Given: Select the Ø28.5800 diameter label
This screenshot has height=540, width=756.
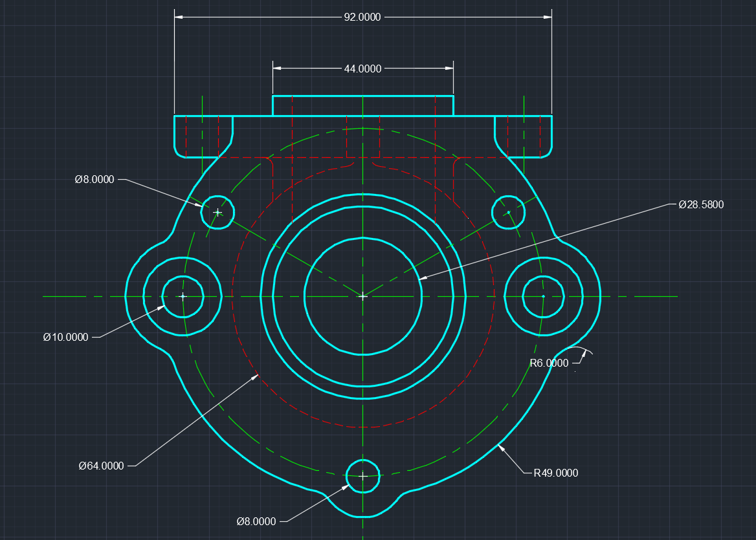Looking at the screenshot, I should click(x=701, y=204).
